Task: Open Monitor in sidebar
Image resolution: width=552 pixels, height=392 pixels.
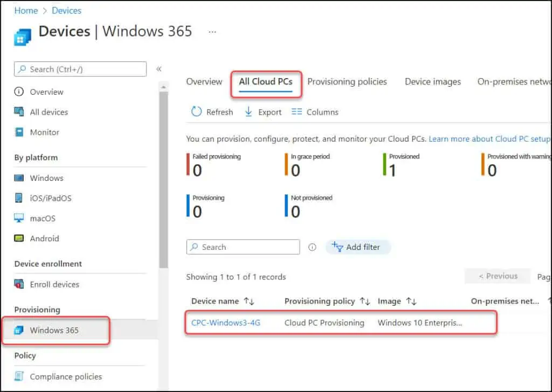Action: (x=45, y=132)
